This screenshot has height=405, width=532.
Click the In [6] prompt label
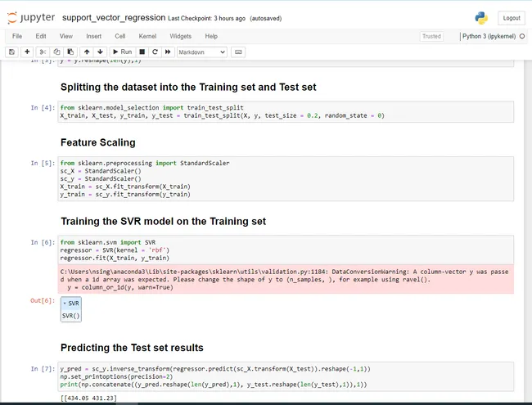(43, 242)
